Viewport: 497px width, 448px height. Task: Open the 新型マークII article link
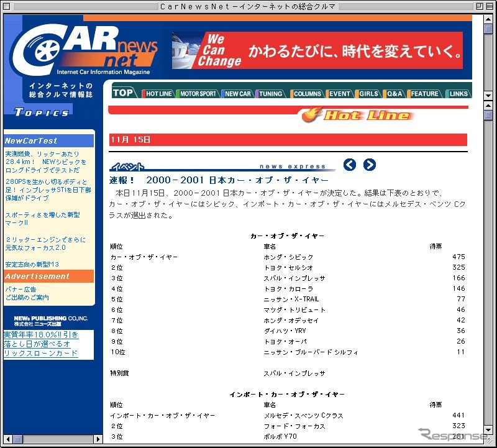[42, 219]
